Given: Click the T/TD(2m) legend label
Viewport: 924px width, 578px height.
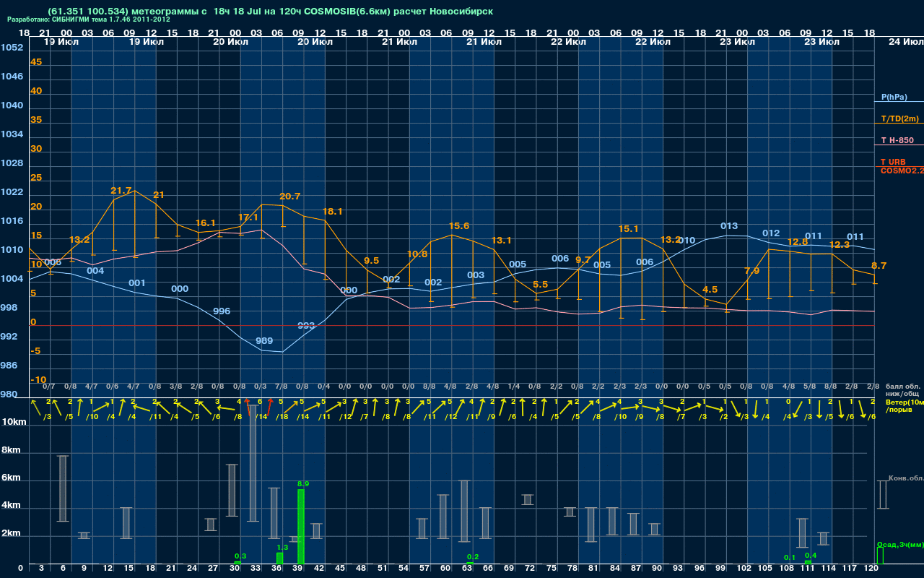Looking at the screenshot, I should (900, 118).
